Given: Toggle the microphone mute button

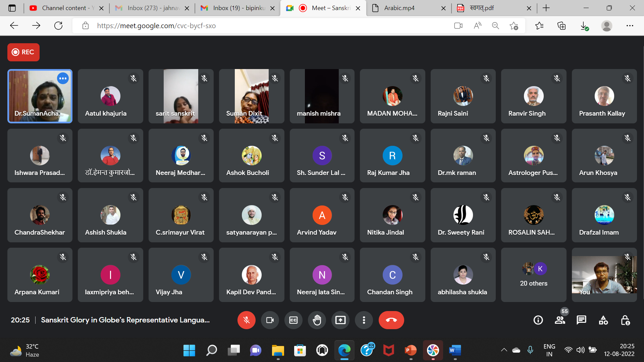Looking at the screenshot, I should (247, 320).
